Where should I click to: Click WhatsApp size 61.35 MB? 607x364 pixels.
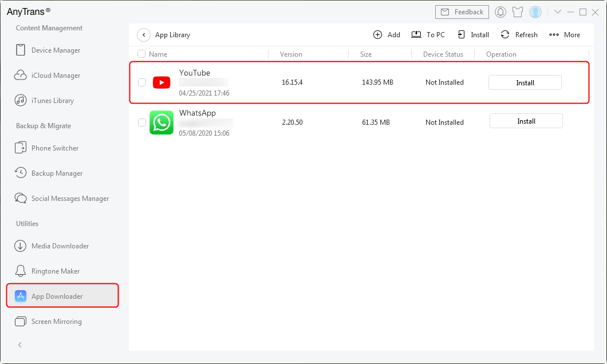click(x=376, y=122)
